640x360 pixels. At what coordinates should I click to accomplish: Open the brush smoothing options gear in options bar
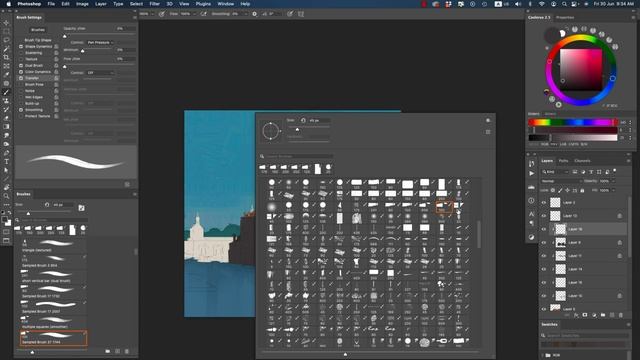[x=254, y=14]
